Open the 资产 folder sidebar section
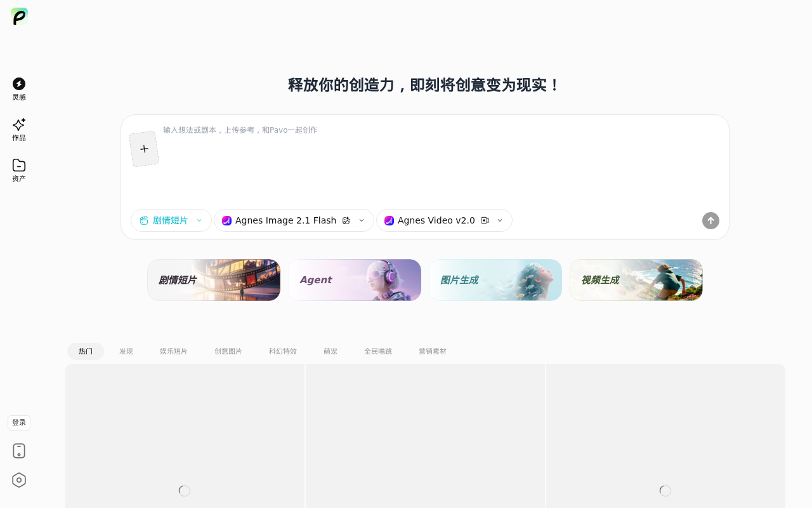 (x=19, y=170)
